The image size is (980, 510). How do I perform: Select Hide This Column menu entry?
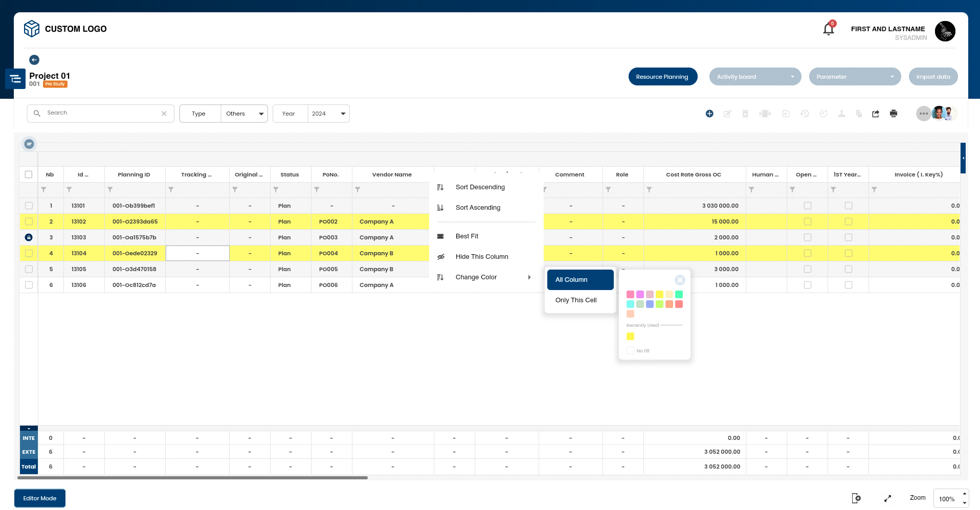click(481, 257)
